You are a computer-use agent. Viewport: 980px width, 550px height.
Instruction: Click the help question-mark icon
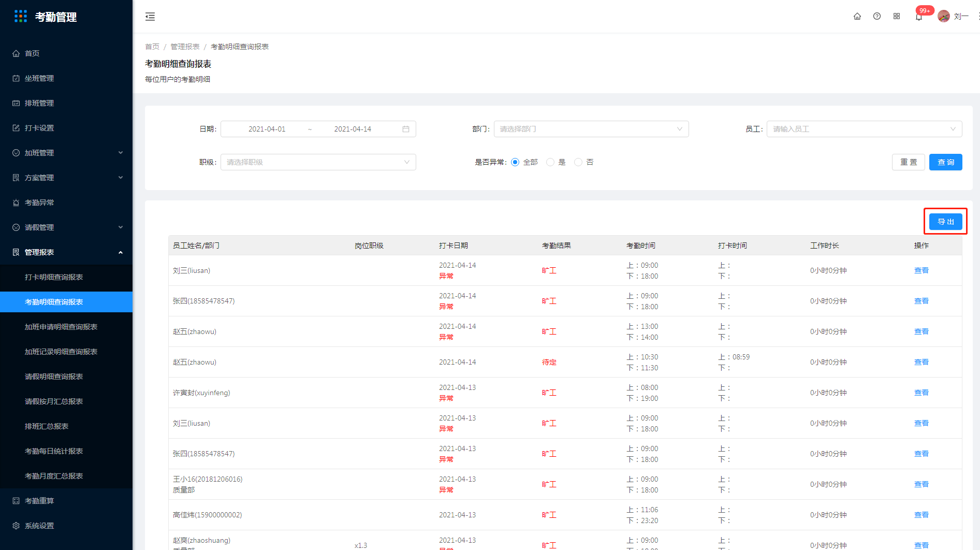pyautogui.click(x=877, y=17)
